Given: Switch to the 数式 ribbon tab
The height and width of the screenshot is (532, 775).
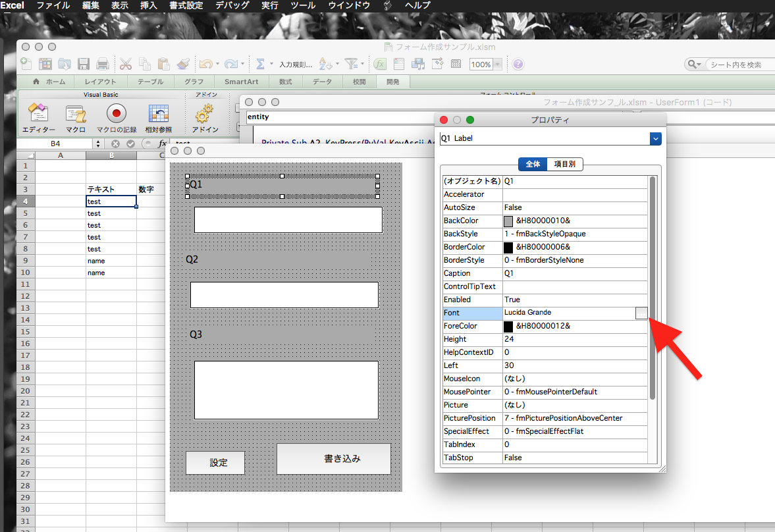Looking at the screenshot, I should coord(285,82).
